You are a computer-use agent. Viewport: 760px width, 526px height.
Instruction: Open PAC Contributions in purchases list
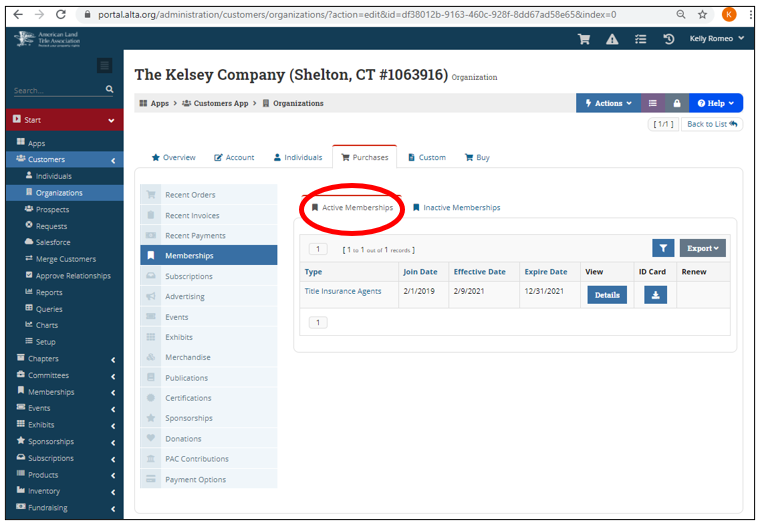pos(209,459)
